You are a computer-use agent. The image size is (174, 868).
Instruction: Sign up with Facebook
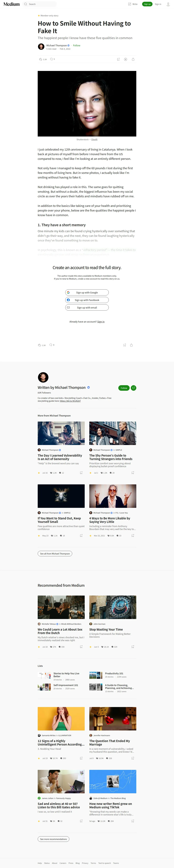point(87,300)
